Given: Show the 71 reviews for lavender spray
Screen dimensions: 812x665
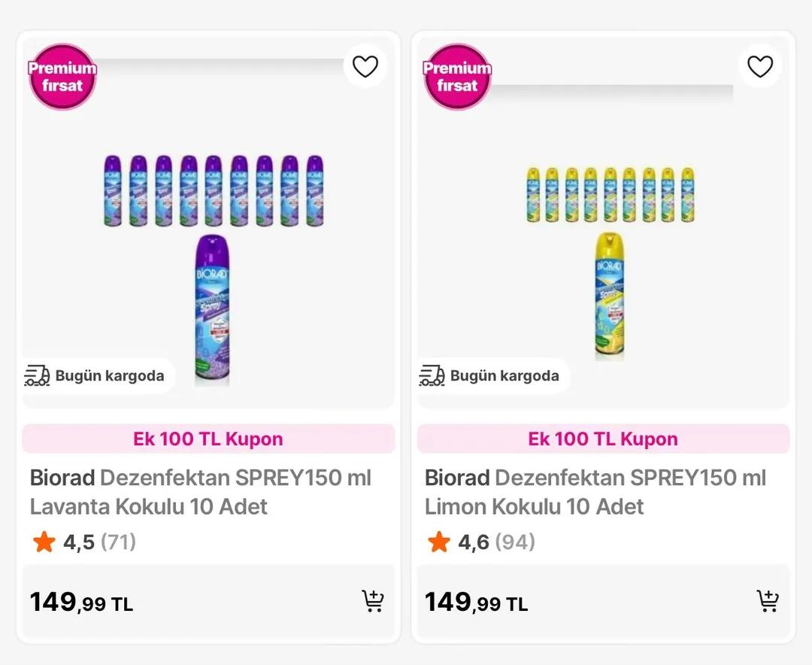Looking at the screenshot, I should pos(118,542).
